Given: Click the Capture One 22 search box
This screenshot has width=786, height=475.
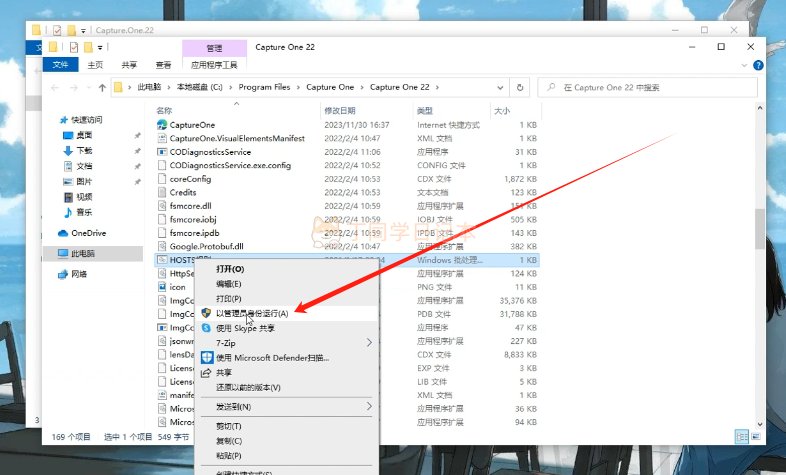Looking at the screenshot, I should [647, 87].
